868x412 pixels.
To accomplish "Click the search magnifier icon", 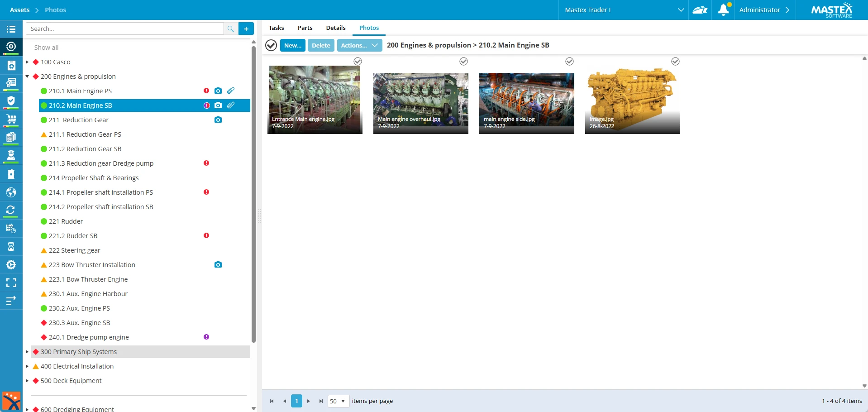I will tap(231, 29).
